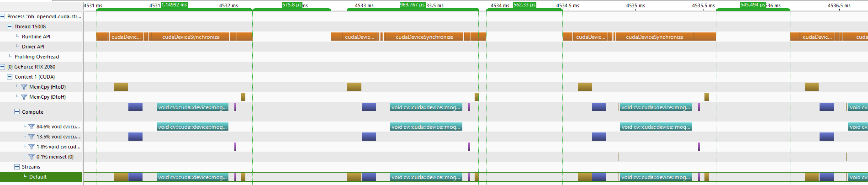Select the 1.14992 ms duration marker
Screen dimensions: 868x185
[x=174, y=5]
